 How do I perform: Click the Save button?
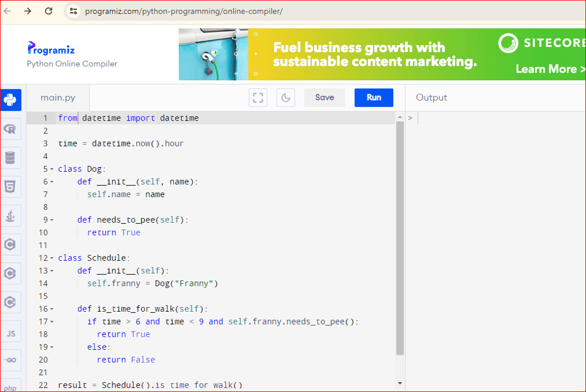click(325, 97)
